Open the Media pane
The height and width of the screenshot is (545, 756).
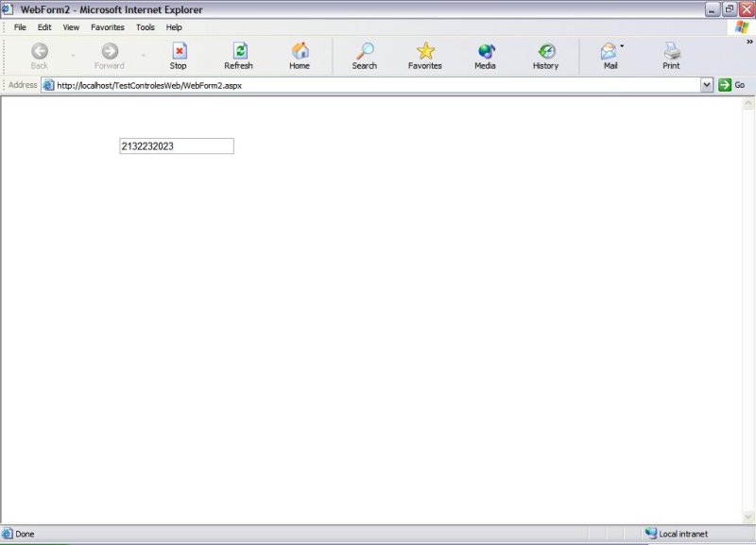tap(485, 56)
